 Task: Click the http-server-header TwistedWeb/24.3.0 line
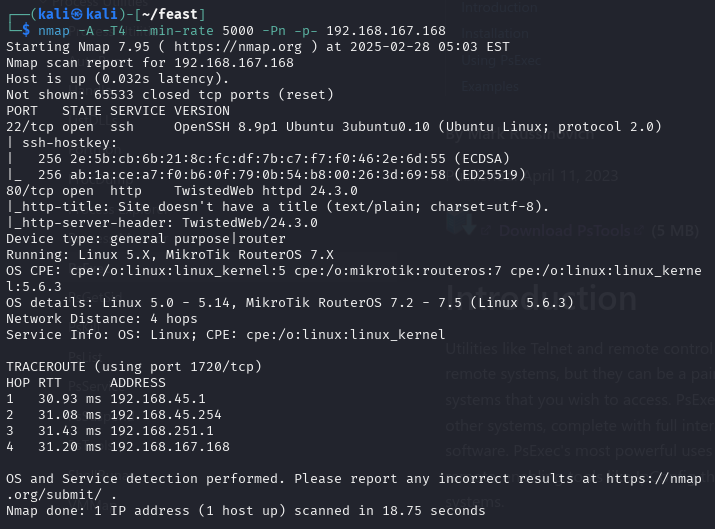[162, 223]
